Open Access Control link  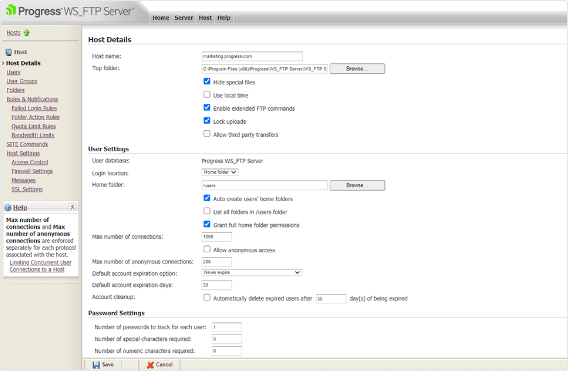pyautogui.click(x=30, y=162)
